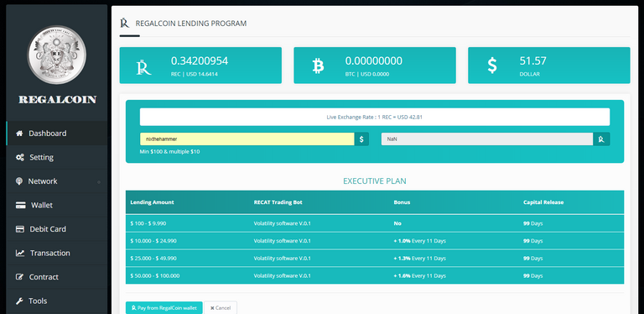Open the Contract menu item
This screenshot has width=644, height=314.
click(57, 277)
